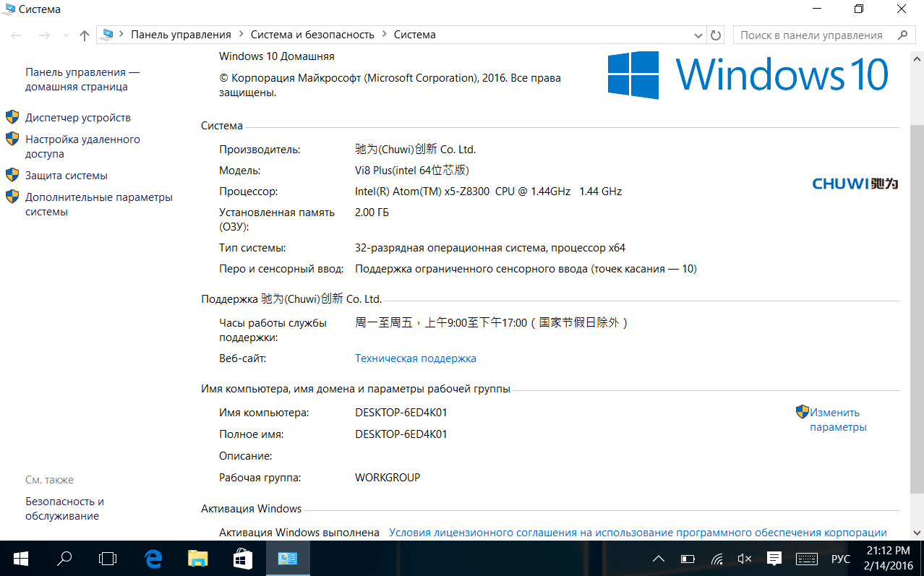Viewport: 924px width, 576px height.
Task: Click Активация Windows выполнена text
Action: point(299,533)
